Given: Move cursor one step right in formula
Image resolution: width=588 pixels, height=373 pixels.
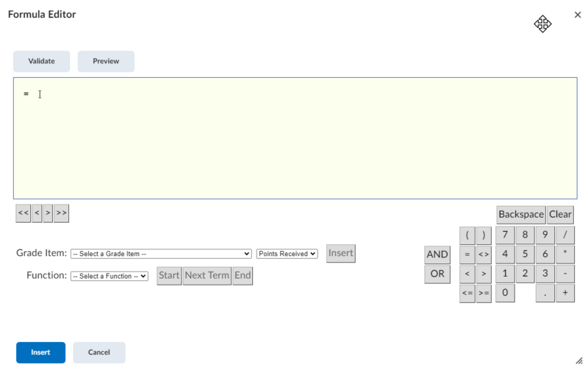Looking at the screenshot, I should coord(48,213).
